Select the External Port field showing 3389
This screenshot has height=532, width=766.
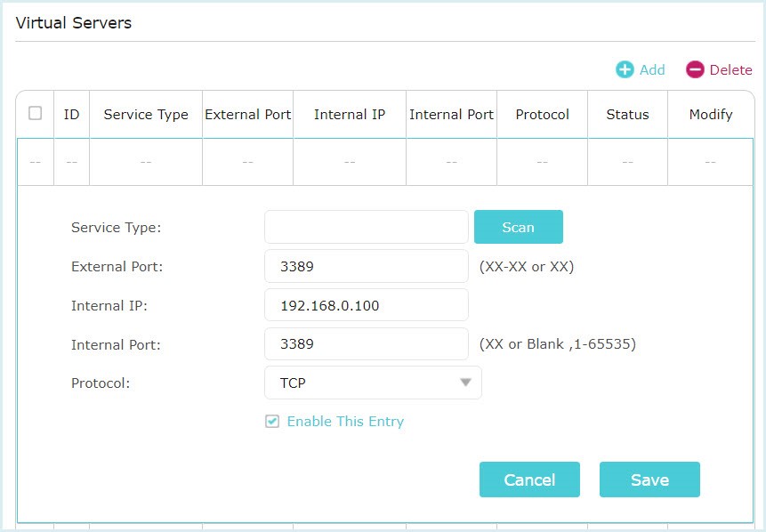[366, 266]
